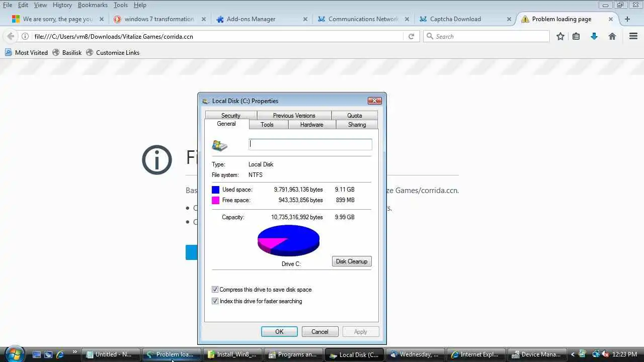Click Show Desktop quick launch icon
This screenshot has width=644, height=362.
tap(37, 354)
